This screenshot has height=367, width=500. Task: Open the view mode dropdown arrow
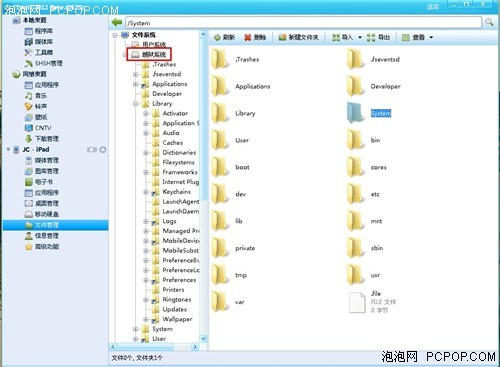click(431, 37)
